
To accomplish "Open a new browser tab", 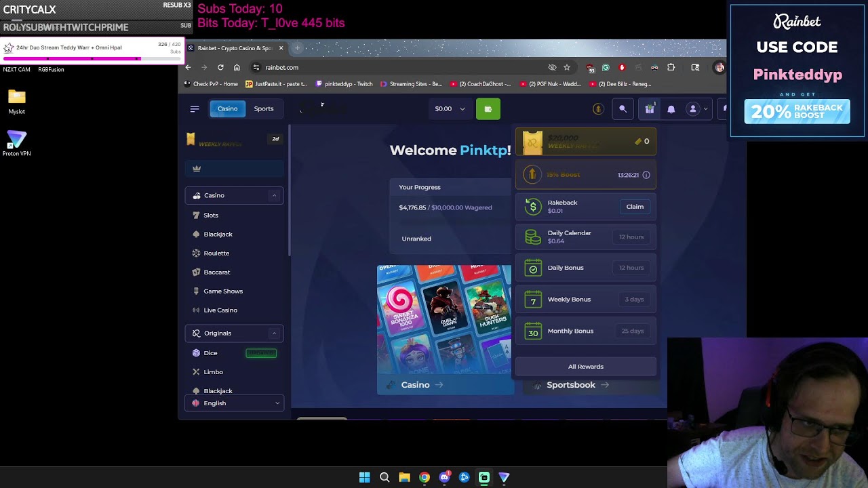I will click(x=297, y=48).
